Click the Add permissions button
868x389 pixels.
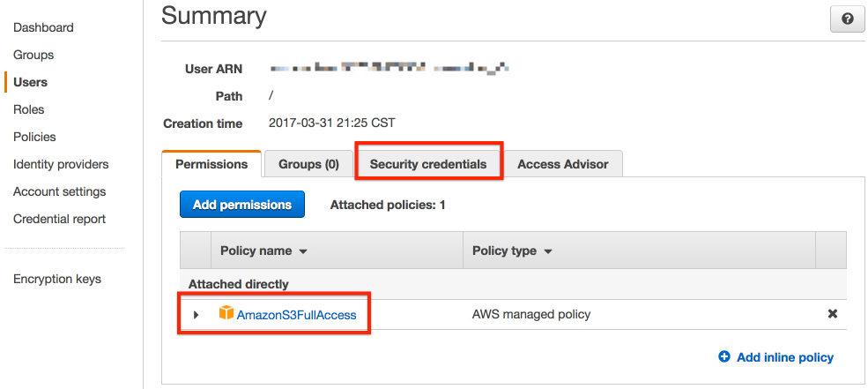point(242,205)
